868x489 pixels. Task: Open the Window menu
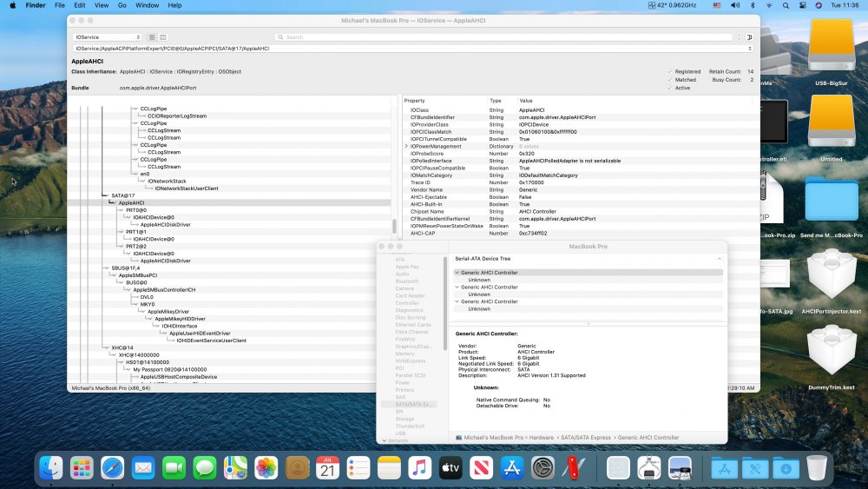[x=148, y=5]
